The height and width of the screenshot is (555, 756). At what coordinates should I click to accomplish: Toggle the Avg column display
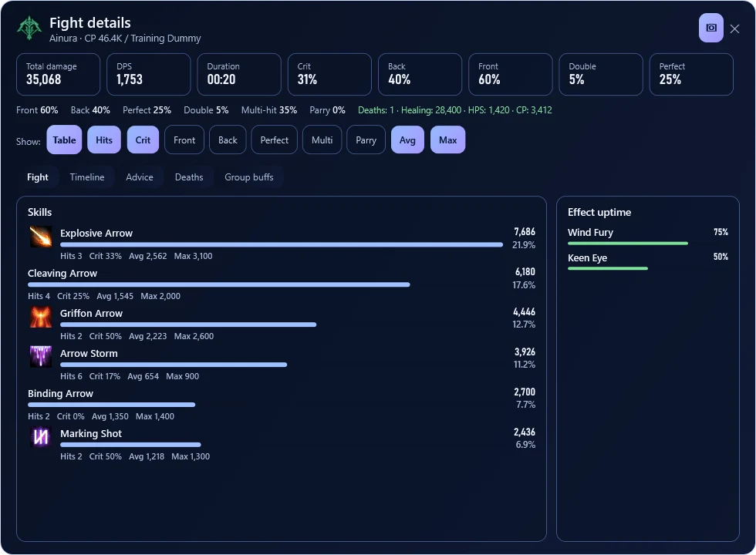[x=407, y=140]
